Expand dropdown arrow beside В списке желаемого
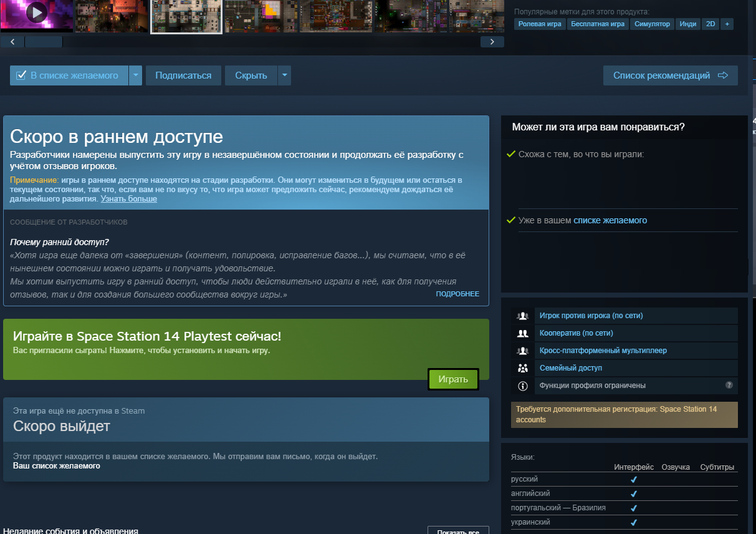Viewport: 756px width, 534px height. [x=136, y=75]
